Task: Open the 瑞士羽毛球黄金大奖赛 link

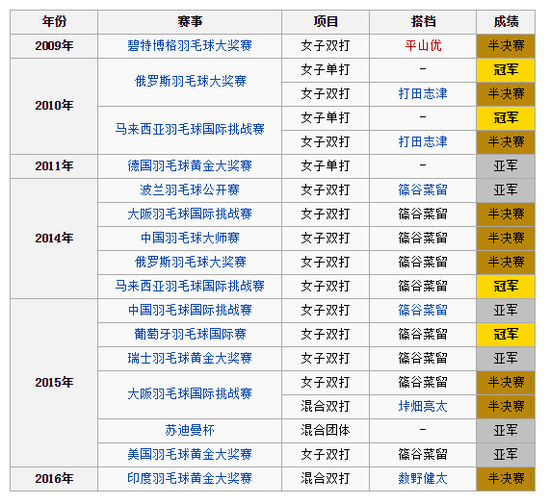Action: click(189, 358)
